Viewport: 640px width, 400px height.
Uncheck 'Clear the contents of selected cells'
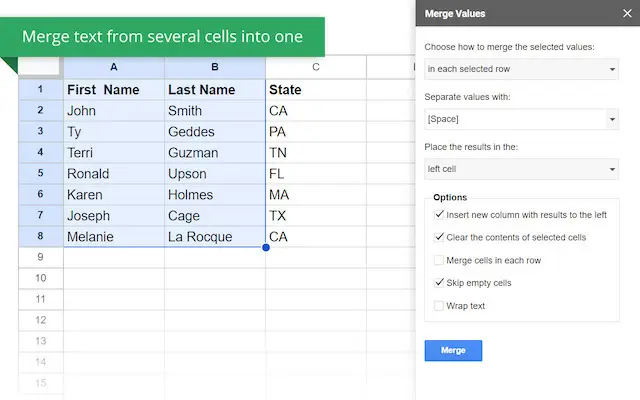pos(439,237)
